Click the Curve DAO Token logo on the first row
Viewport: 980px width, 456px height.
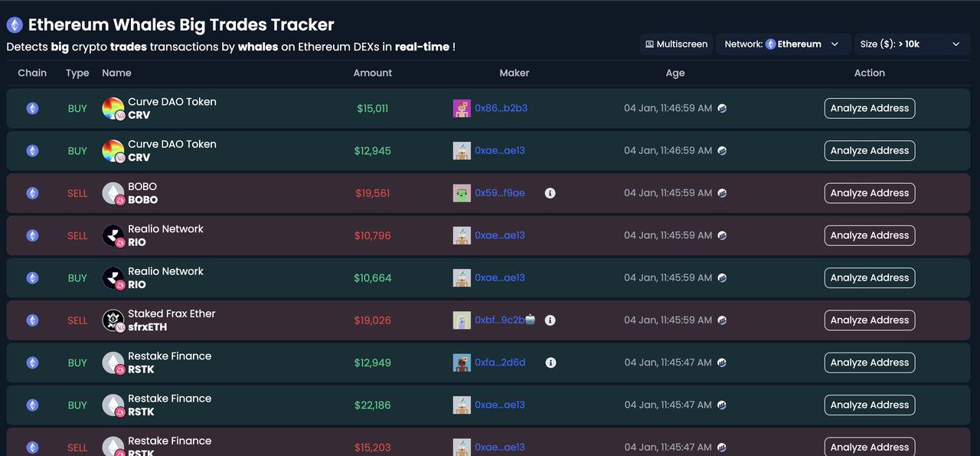[x=113, y=107]
